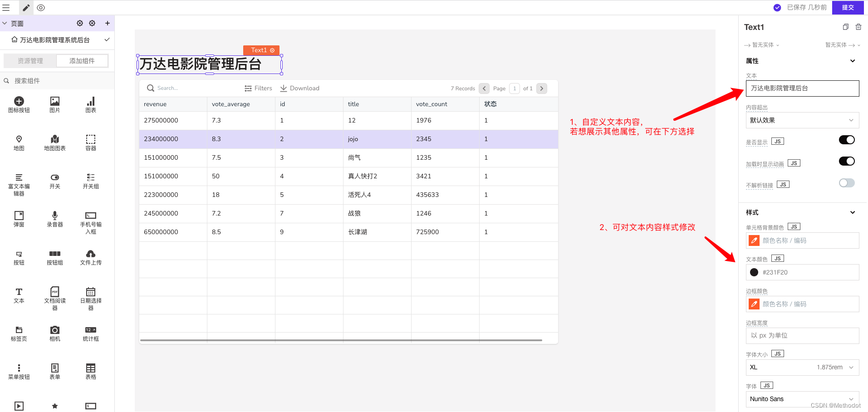The width and height of the screenshot is (868, 412).
Task: Open the right 暂无实体 entity dropdown
Action: click(843, 45)
